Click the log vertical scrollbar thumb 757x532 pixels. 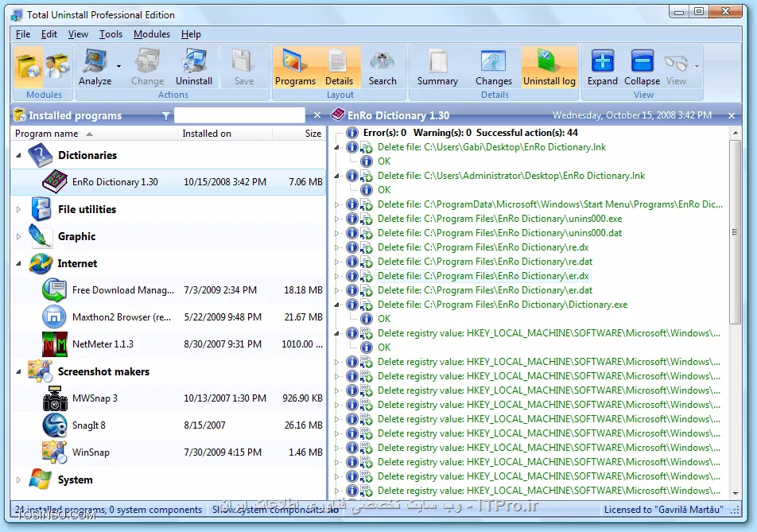[x=735, y=232]
